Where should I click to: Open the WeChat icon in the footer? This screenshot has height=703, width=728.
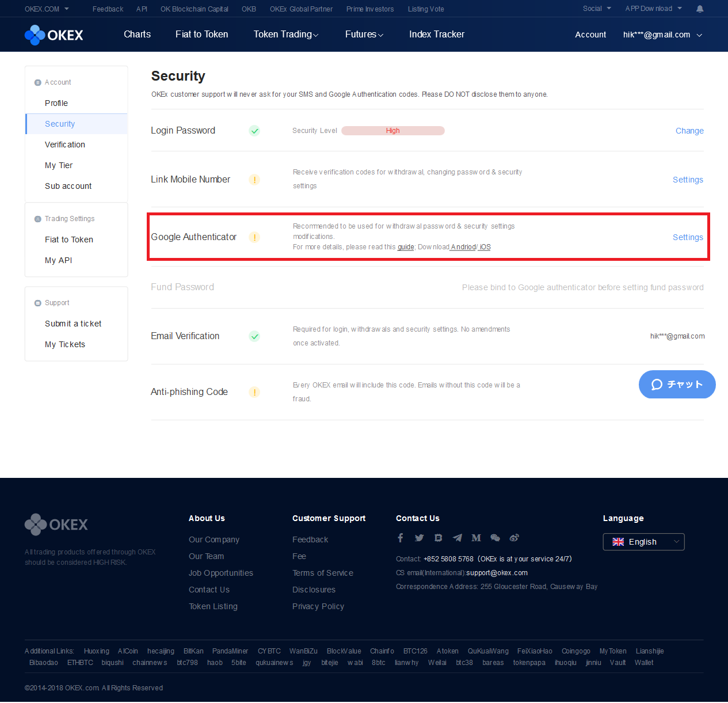coord(495,538)
